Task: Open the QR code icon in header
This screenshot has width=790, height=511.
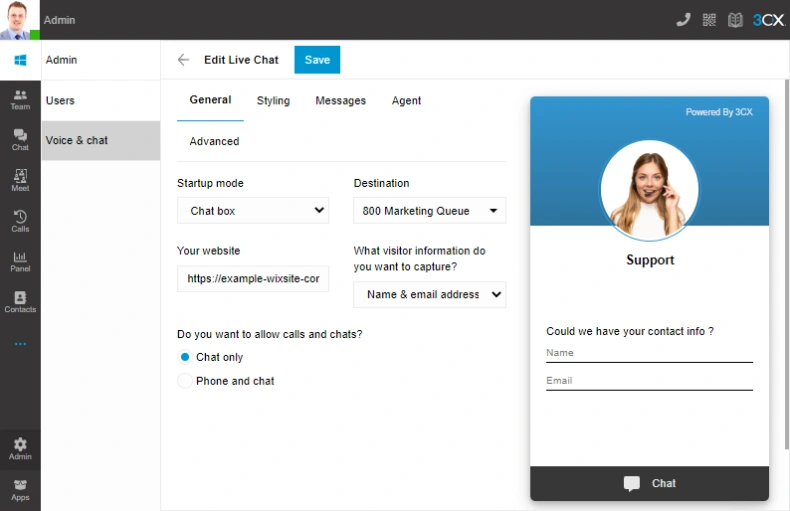Action: click(x=709, y=20)
